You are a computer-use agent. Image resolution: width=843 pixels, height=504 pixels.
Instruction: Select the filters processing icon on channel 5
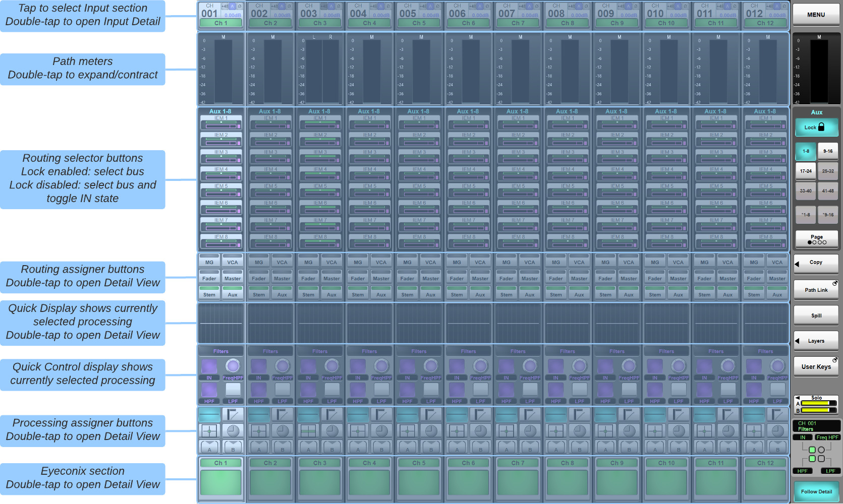tap(408, 414)
